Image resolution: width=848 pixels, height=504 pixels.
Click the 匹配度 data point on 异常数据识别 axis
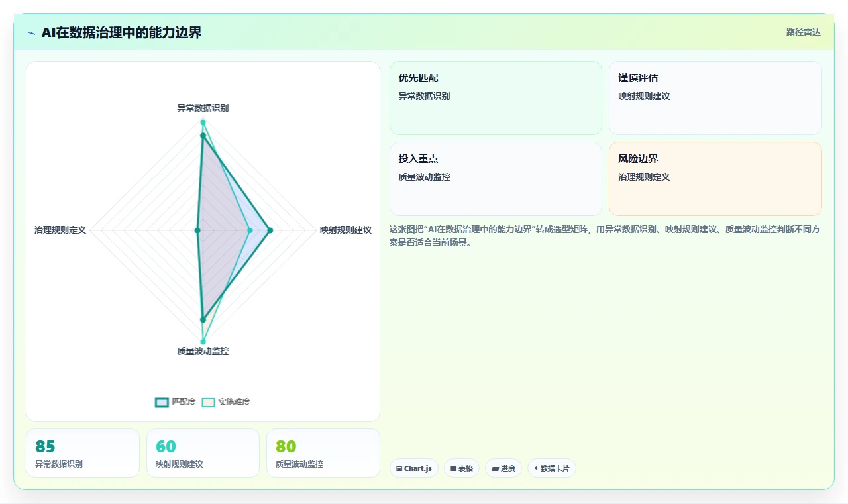(x=203, y=136)
